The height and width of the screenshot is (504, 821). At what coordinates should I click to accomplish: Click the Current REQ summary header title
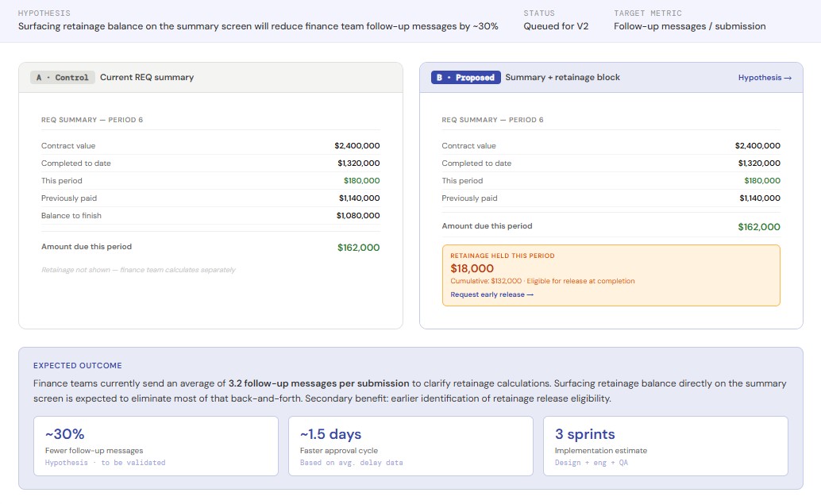(x=147, y=78)
